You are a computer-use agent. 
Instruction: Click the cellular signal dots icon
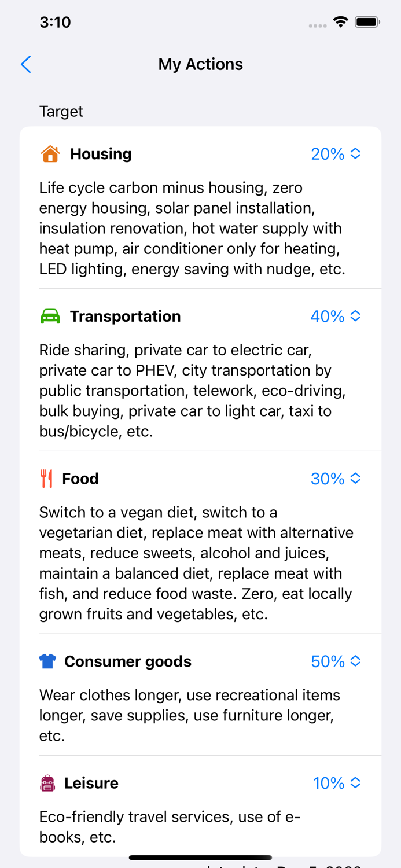tap(318, 25)
